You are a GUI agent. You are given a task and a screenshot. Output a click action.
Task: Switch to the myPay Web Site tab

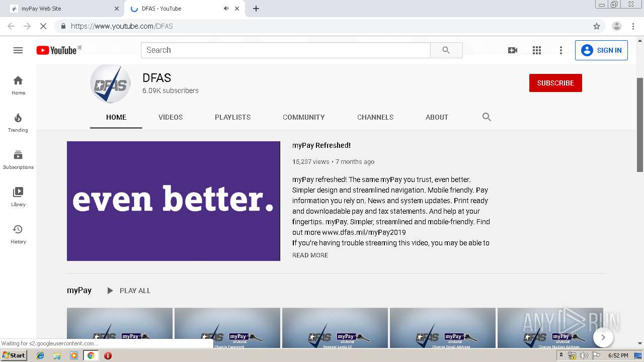click(63, 9)
